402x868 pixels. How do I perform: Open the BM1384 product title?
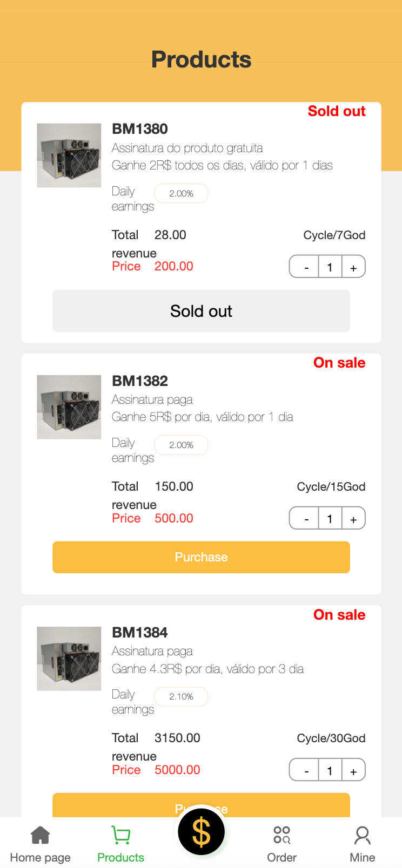click(140, 632)
